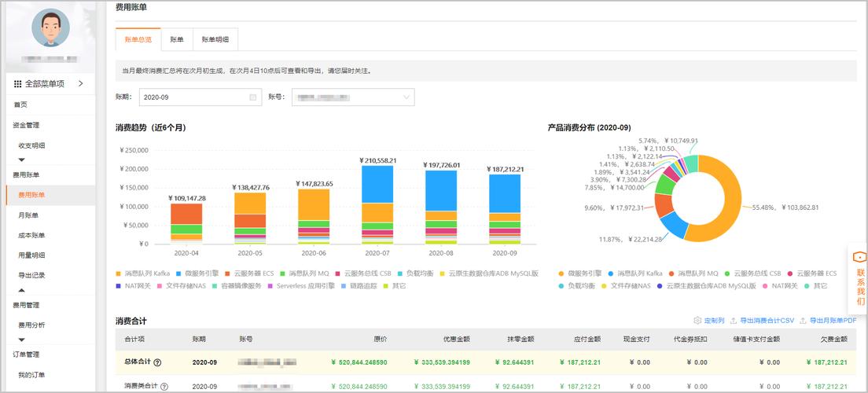Click help icon next to 总体合计

click(x=157, y=362)
